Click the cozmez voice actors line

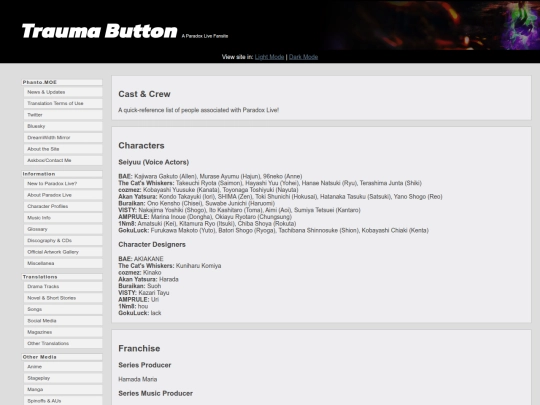click(x=208, y=190)
